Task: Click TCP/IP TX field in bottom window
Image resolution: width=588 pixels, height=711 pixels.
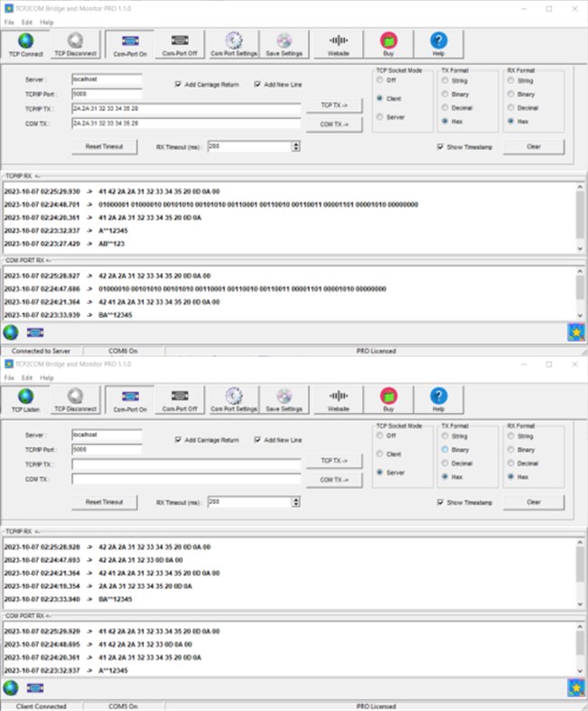Action: 186,464
